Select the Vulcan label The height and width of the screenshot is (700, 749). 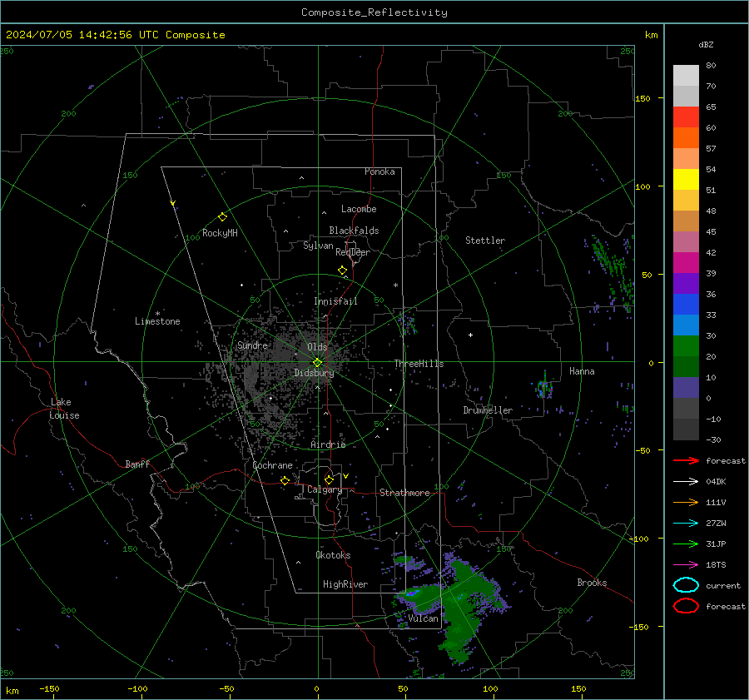point(424,618)
